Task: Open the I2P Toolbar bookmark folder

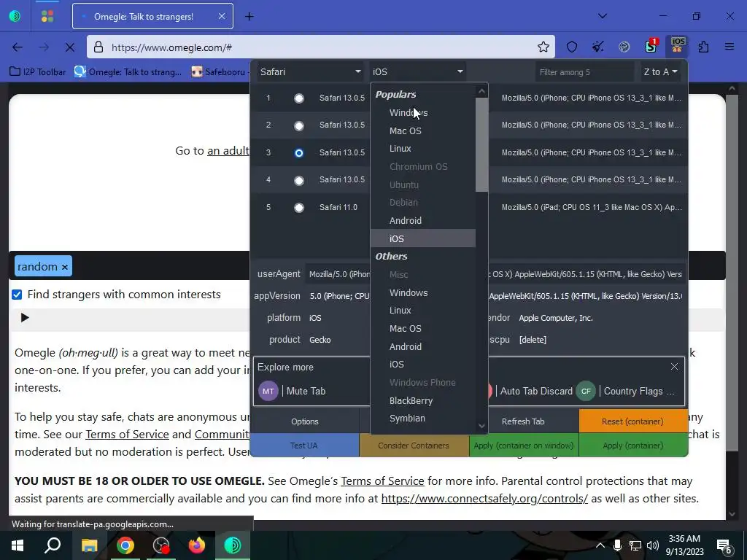Action: click(x=38, y=72)
